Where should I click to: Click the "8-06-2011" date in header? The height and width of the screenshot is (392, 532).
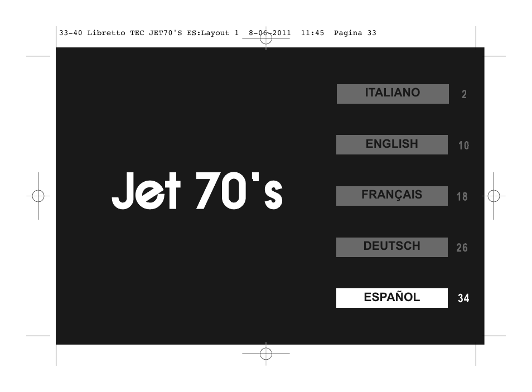point(270,33)
